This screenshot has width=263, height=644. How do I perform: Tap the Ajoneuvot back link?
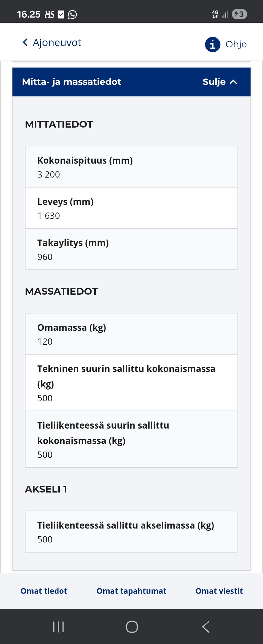[57, 43]
